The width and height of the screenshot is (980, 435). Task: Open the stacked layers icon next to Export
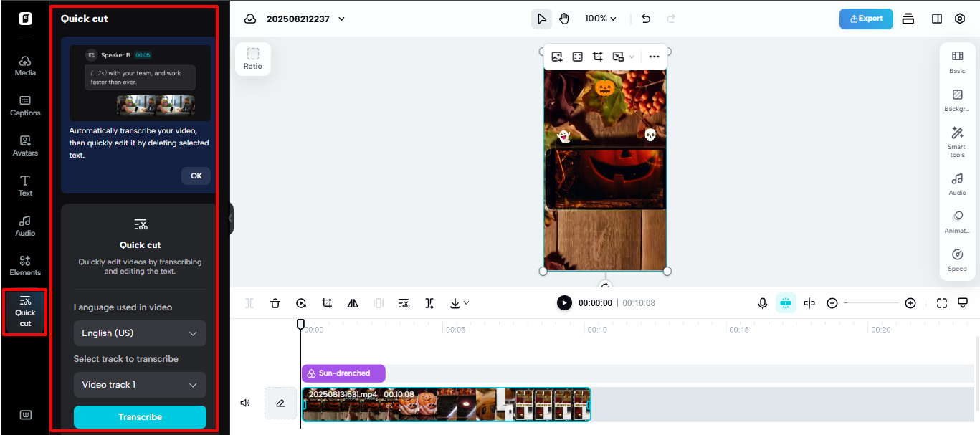[908, 19]
